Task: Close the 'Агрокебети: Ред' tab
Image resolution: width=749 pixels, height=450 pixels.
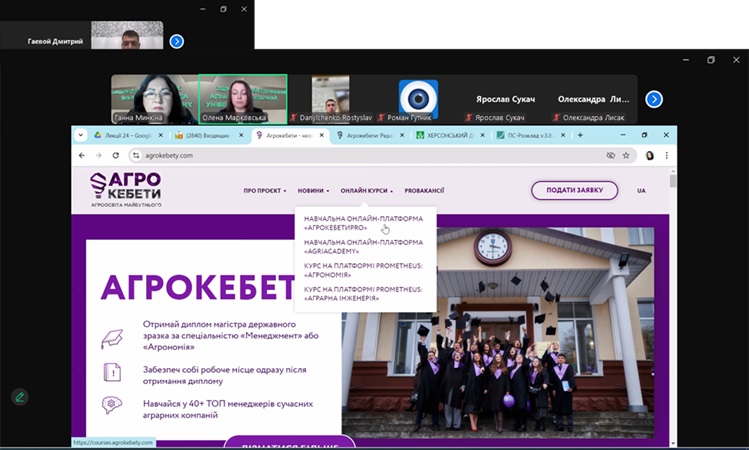Action: 402,135
